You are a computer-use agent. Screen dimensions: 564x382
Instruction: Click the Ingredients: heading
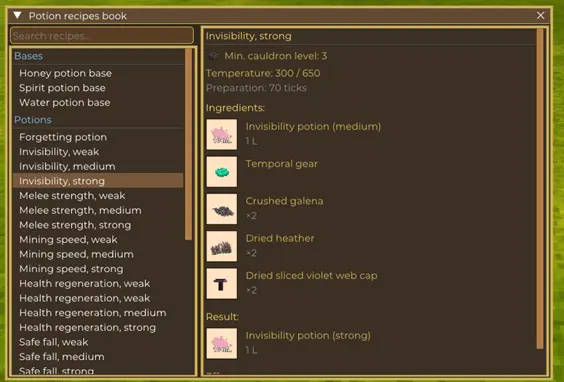point(235,108)
